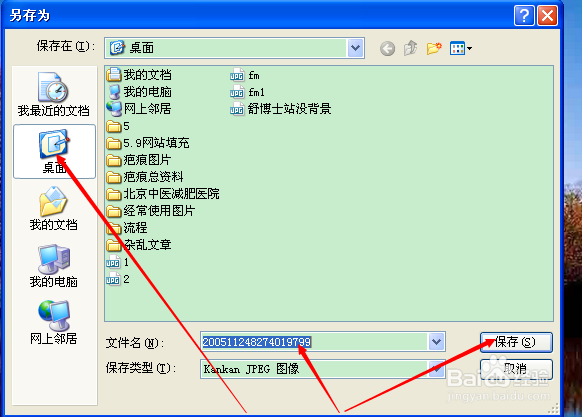Select 网上邻居 item in file list
This screenshot has width=582, height=417.
139,109
